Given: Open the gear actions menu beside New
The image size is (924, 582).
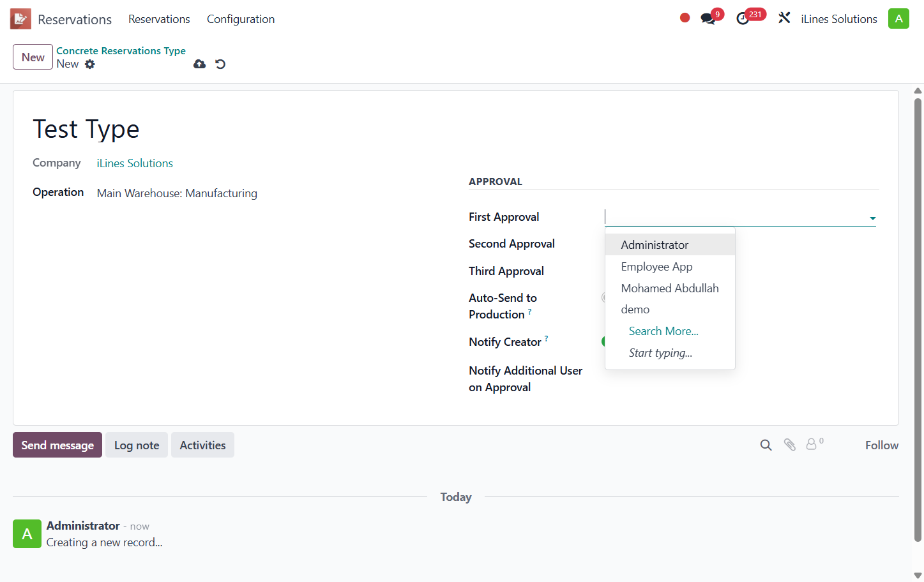Looking at the screenshot, I should pyautogui.click(x=90, y=64).
